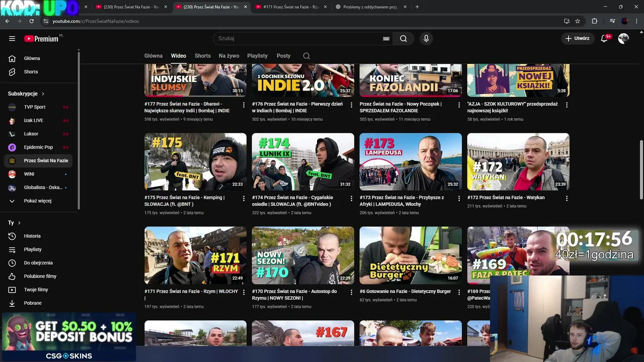Open more options for Dietetyczny Burger video
Viewport: 644px width, 362px height.
459,292
